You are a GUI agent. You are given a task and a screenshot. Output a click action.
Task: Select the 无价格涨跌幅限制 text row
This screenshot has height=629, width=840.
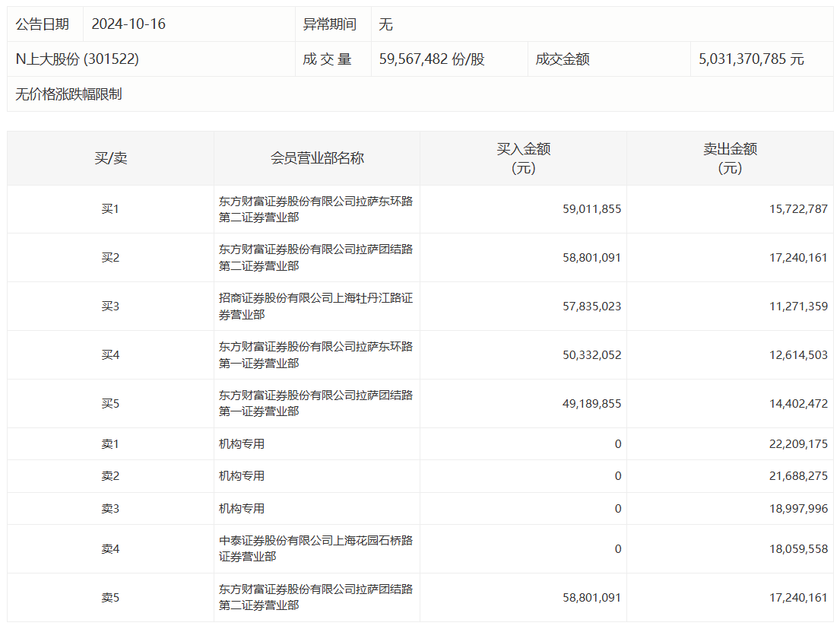click(68, 94)
